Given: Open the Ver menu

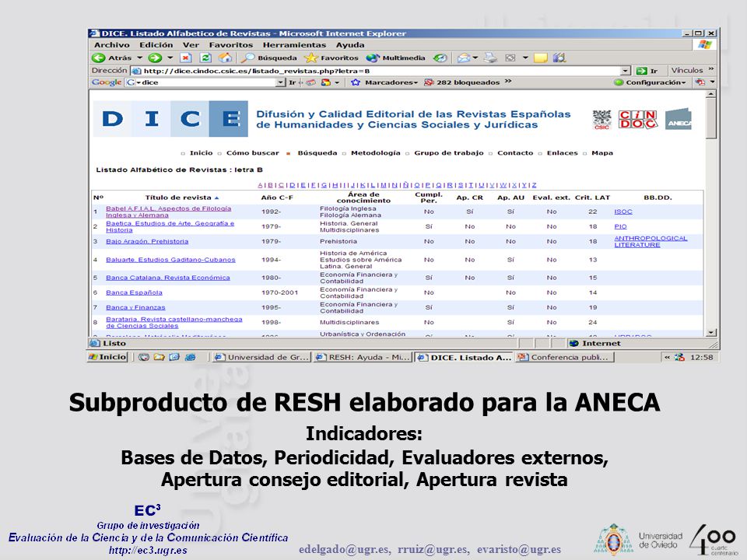Looking at the screenshot, I should (191, 45).
